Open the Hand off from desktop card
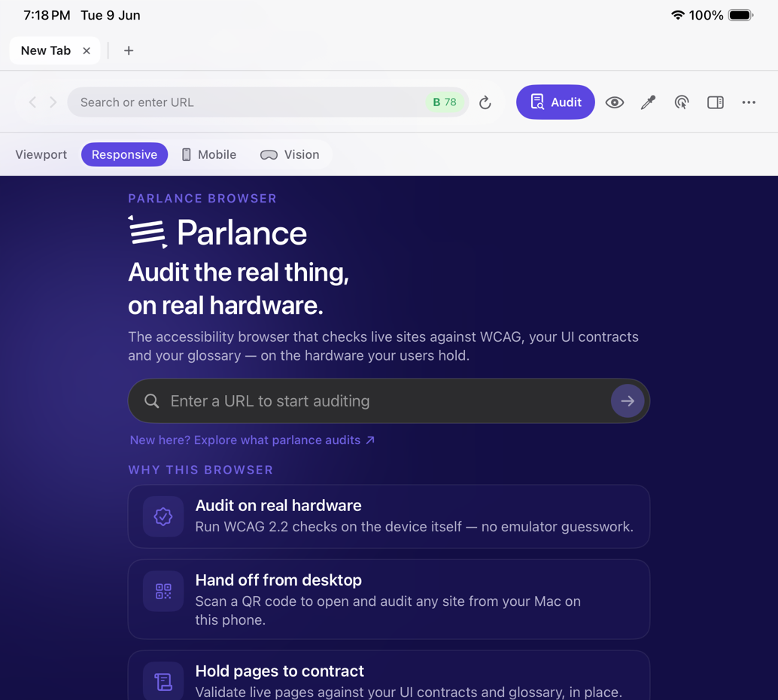The height and width of the screenshot is (700, 778). pyautogui.click(x=389, y=599)
